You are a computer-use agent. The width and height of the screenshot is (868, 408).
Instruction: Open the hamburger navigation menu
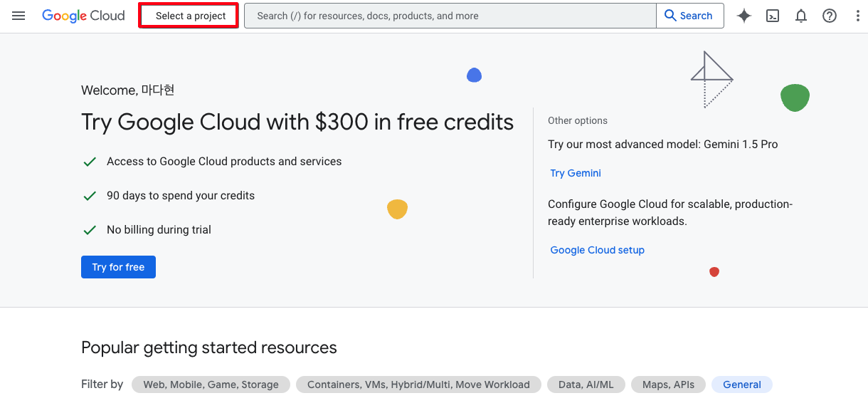click(18, 16)
